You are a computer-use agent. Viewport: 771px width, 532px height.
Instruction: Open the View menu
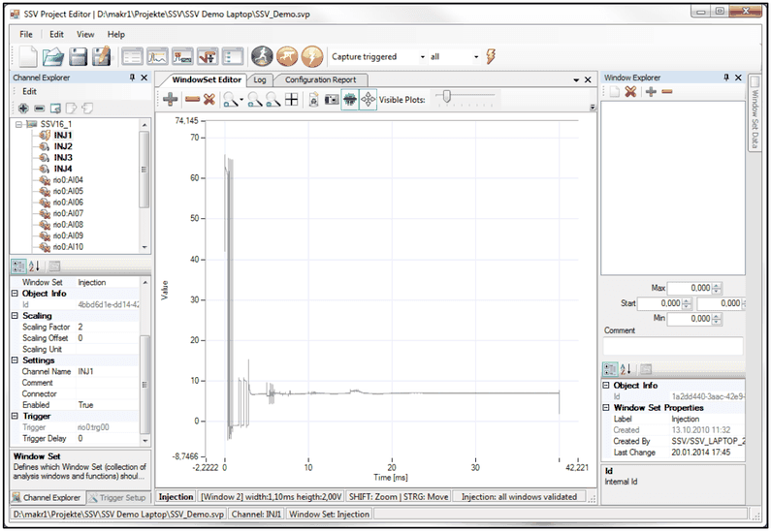(x=85, y=34)
